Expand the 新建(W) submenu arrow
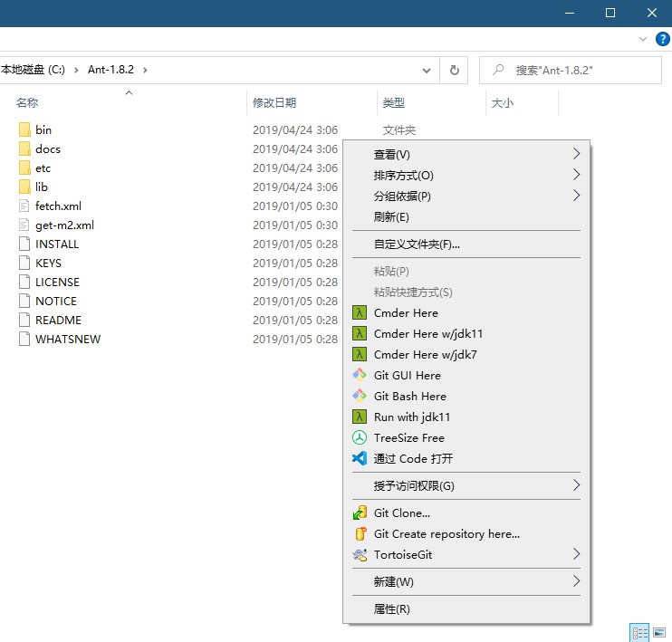The height and width of the screenshot is (642, 672). click(575, 581)
